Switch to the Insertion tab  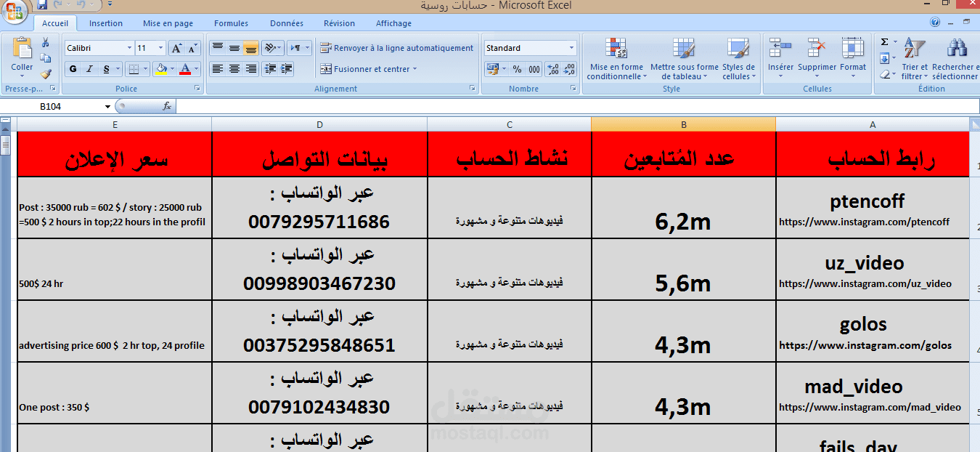106,23
